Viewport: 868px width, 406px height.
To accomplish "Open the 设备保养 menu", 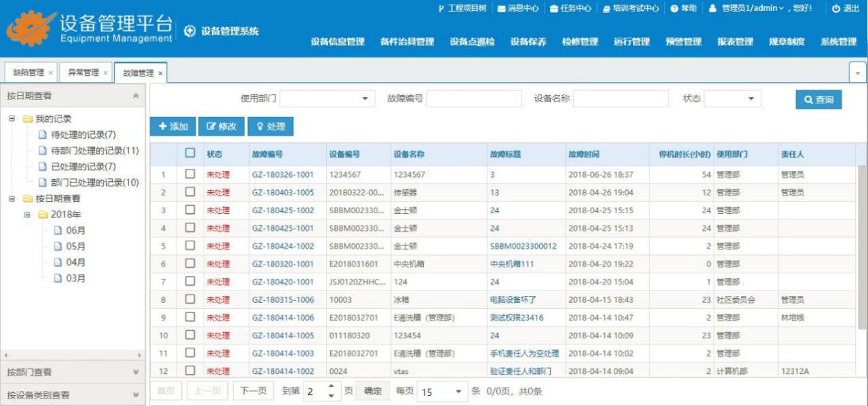I will tap(528, 42).
